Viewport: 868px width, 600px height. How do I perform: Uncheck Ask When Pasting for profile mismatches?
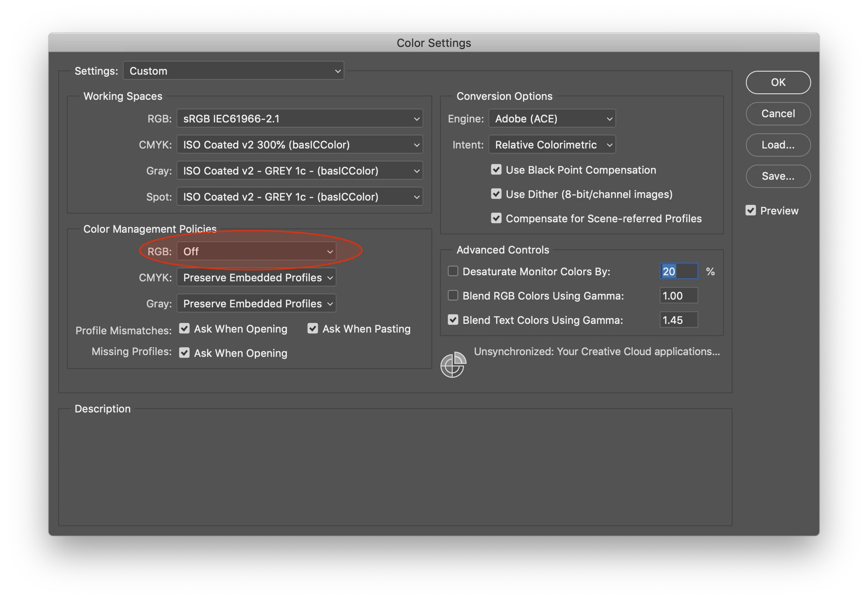312,329
